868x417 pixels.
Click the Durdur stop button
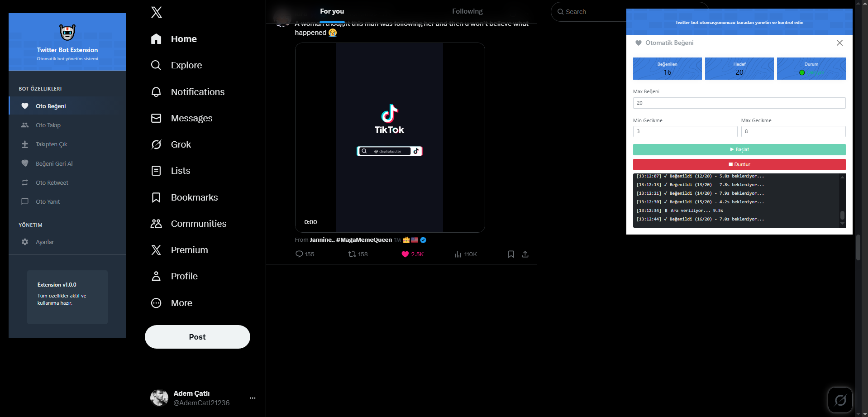click(x=739, y=164)
